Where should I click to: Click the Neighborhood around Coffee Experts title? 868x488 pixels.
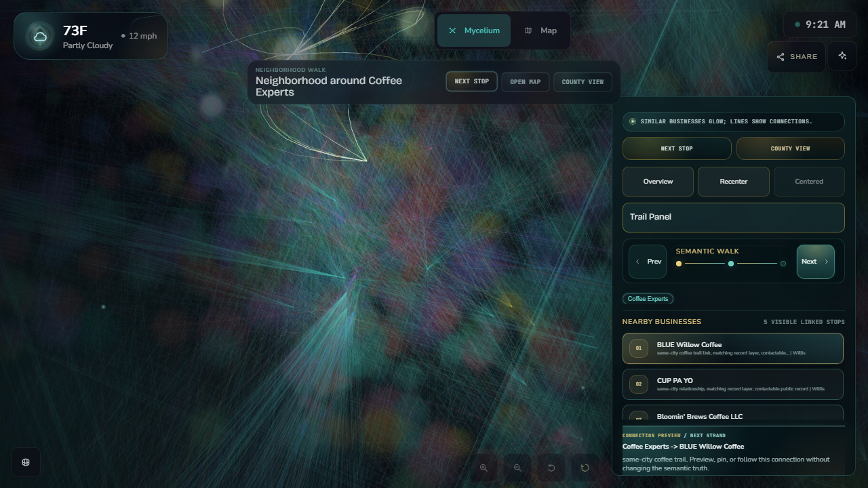[329, 86]
